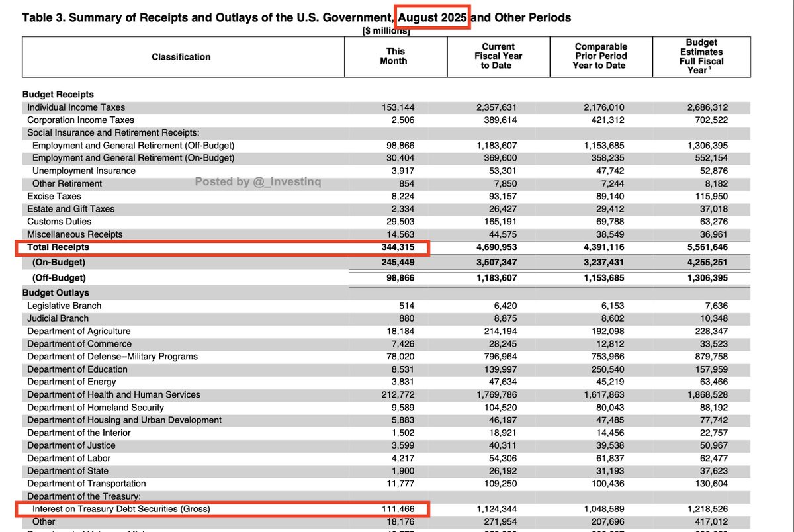The image size is (794, 532).
Task: Select Department of Health and Human Services
Action: coord(114,395)
